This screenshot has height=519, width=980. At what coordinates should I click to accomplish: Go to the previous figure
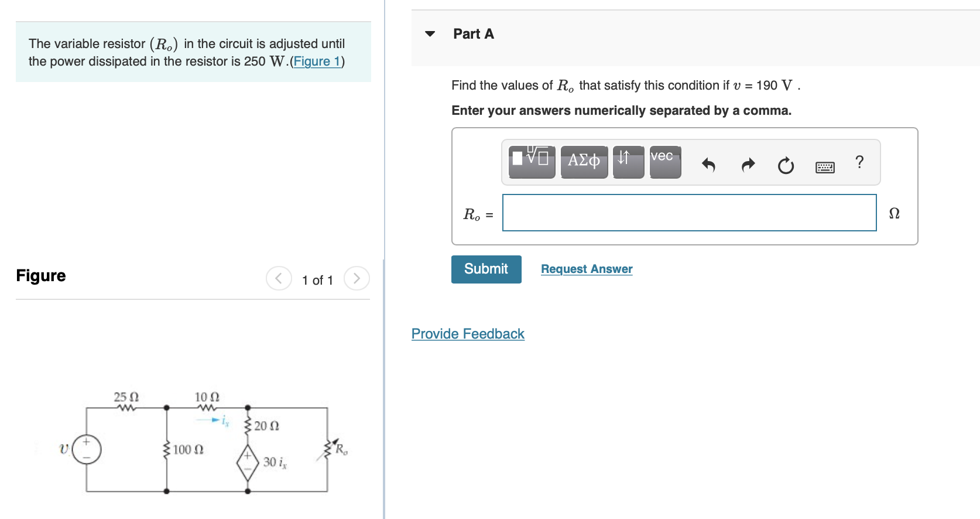(x=279, y=278)
